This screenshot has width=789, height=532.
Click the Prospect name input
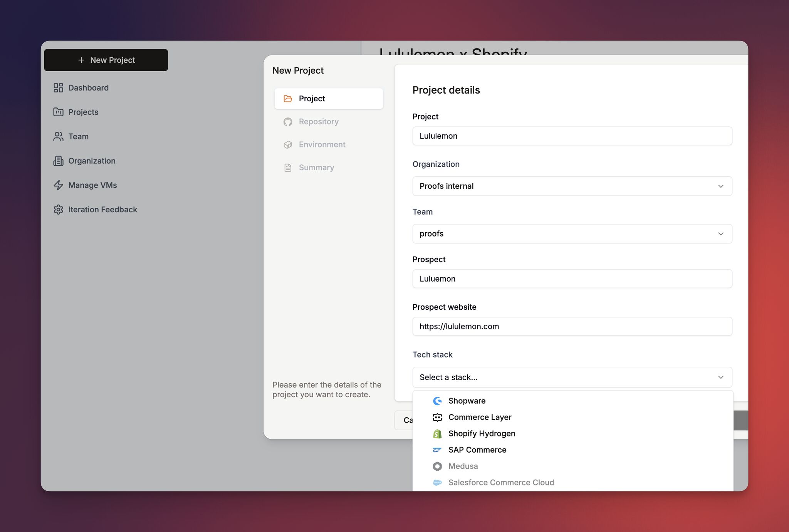click(572, 279)
